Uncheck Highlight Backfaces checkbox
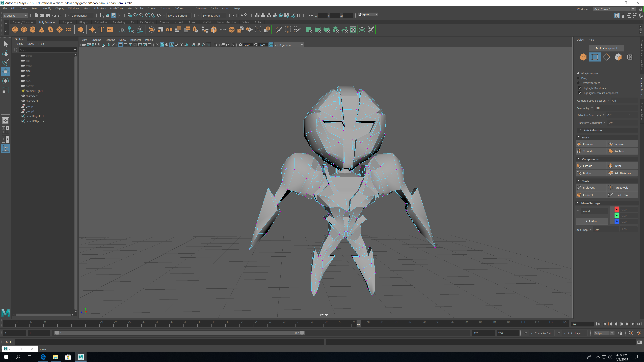The width and height of the screenshot is (644, 362). (580, 88)
